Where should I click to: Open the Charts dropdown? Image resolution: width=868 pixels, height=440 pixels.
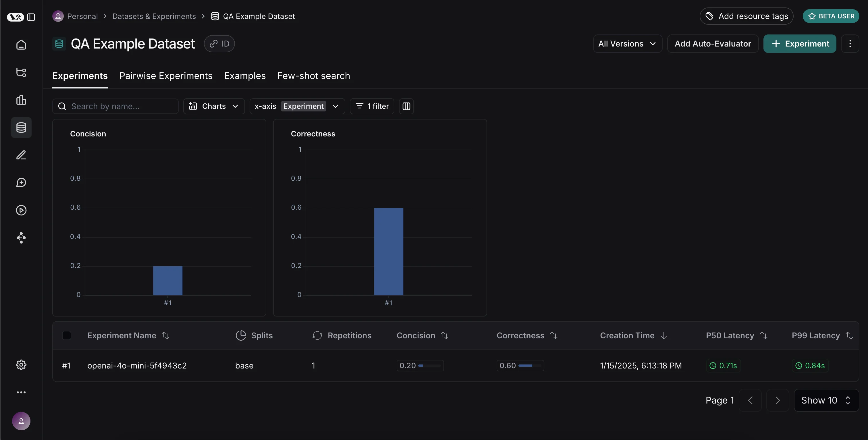coord(214,106)
